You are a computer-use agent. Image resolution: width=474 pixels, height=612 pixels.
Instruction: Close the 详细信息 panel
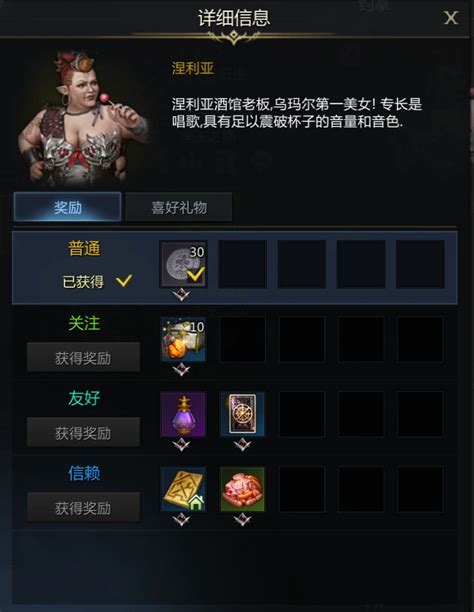click(451, 18)
